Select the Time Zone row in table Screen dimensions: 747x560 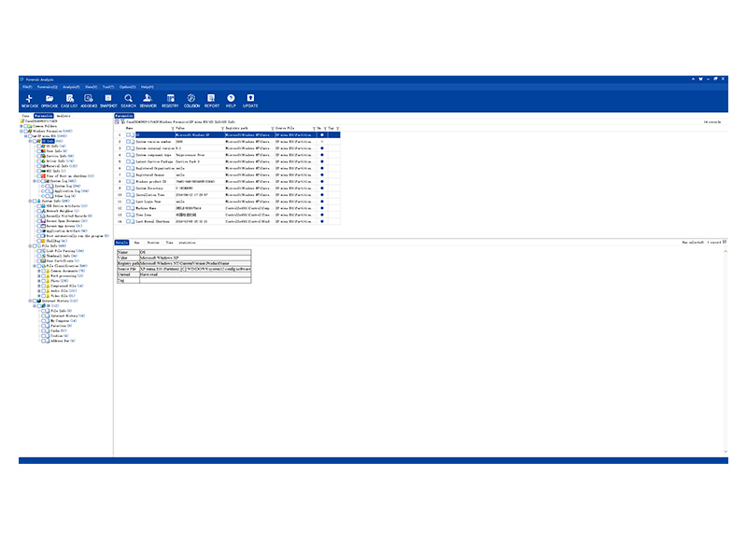(x=229, y=216)
